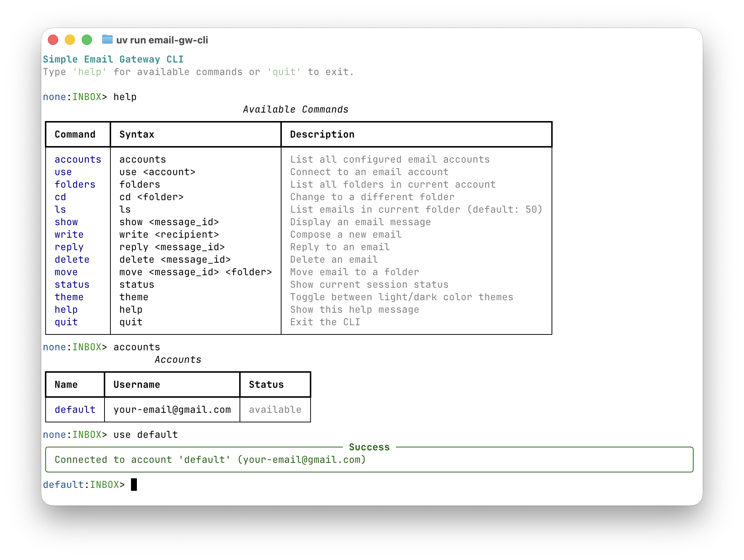Click 'Compose a new email' description
Viewport: 744px width, 560px height.
(346, 234)
